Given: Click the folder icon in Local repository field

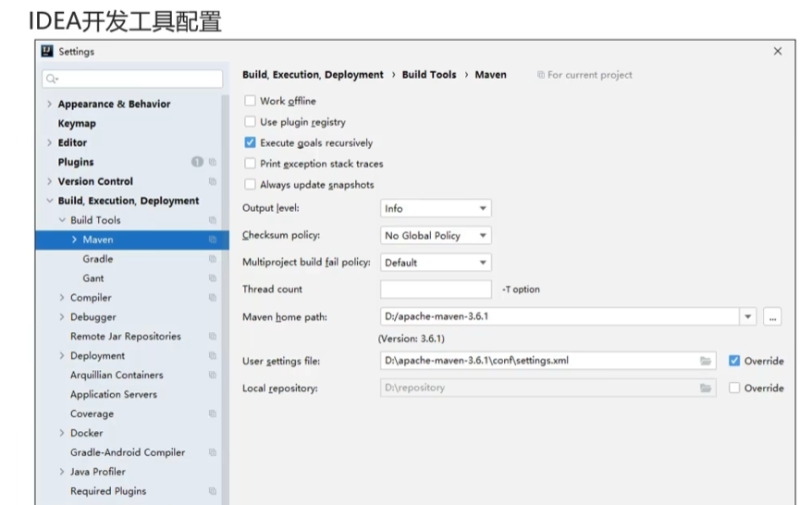Looking at the screenshot, I should 706,388.
